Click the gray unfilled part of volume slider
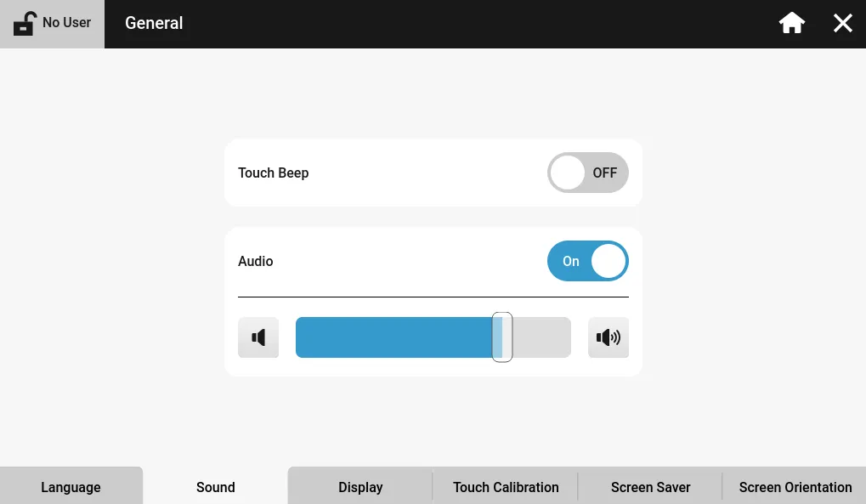 pos(542,337)
